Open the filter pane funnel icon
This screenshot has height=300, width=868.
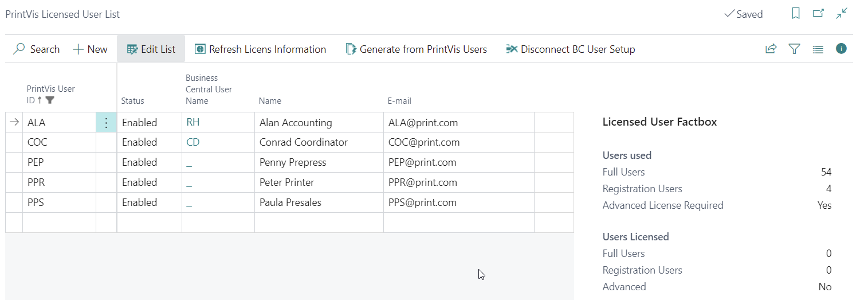[x=794, y=49]
